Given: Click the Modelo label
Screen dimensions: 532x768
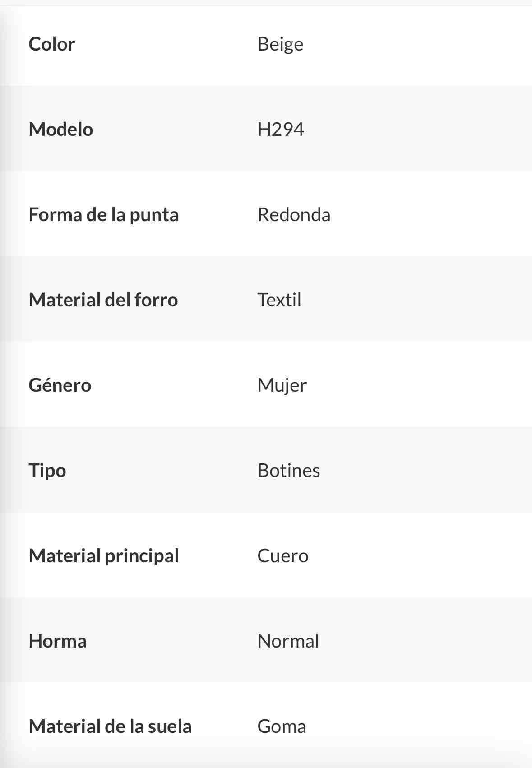Looking at the screenshot, I should tap(61, 130).
